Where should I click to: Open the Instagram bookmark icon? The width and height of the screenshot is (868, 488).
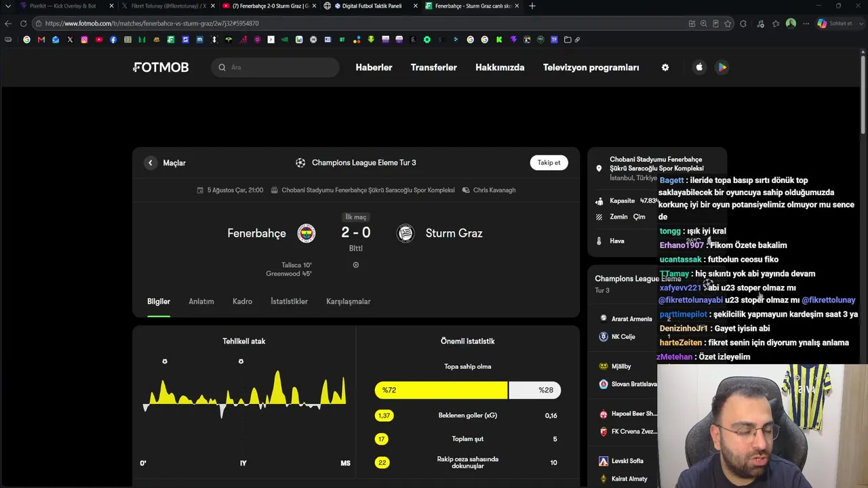[x=84, y=39]
